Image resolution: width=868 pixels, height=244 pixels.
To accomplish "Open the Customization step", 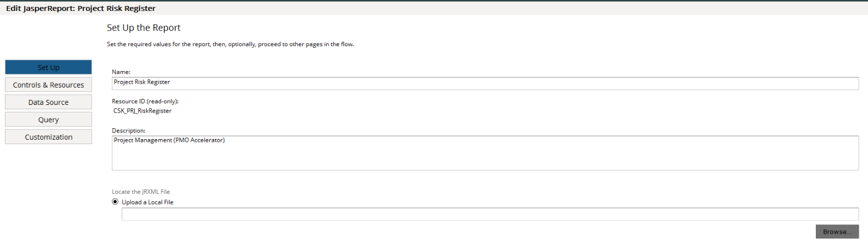I will click(48, 137).
